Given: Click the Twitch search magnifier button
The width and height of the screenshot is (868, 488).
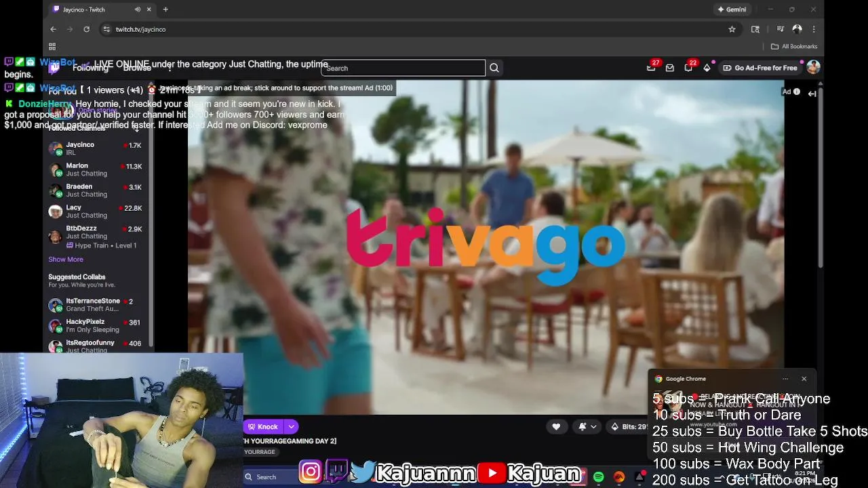Looking at the screenshot, I should click(494, 68).
